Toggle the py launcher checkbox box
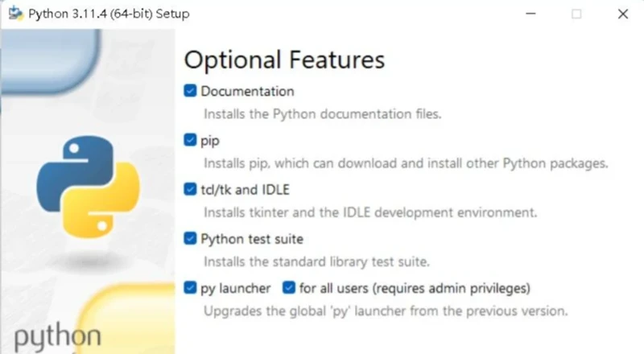644x354 pixels. (190, 287)
